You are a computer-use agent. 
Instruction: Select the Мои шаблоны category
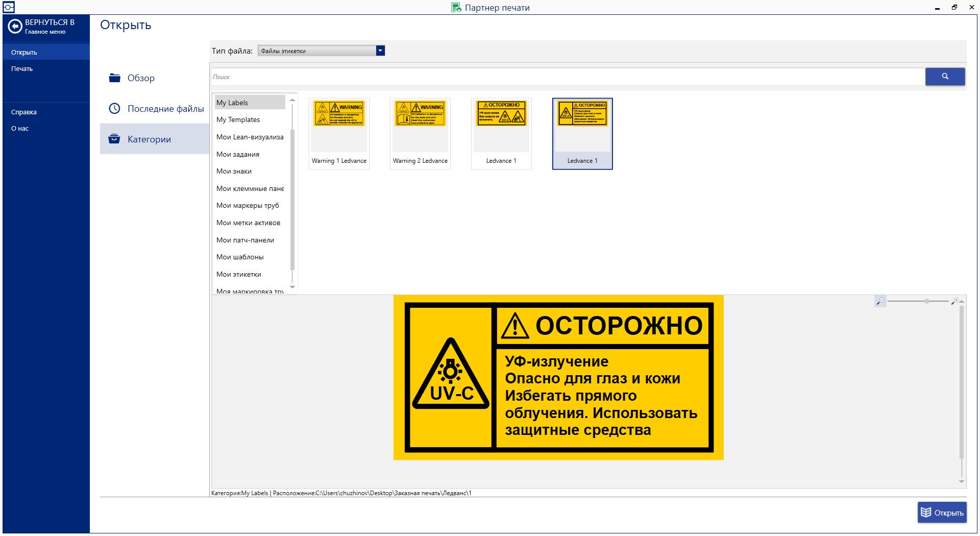click(240, 257)
